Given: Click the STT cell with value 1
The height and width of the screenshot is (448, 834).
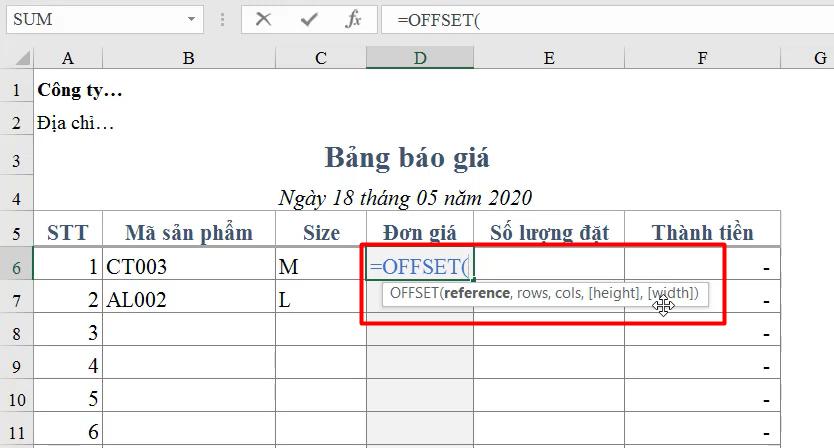Looking at the screenshot, I should click(x=68, y=266).
